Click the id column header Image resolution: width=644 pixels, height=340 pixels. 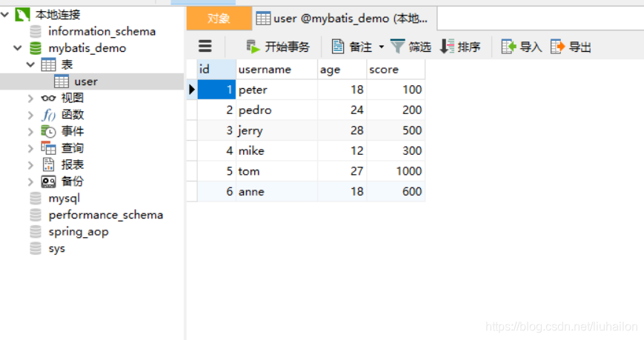pyautogui.click(x=216, y=70)
